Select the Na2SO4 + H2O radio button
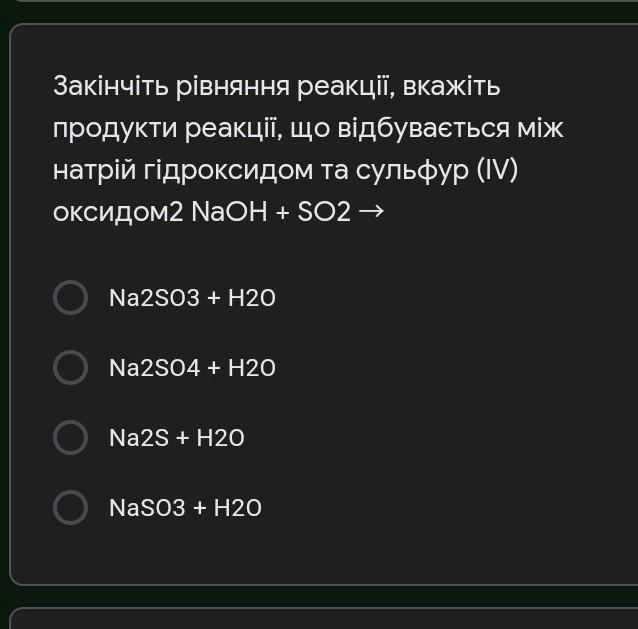 [x=70, y=367]
